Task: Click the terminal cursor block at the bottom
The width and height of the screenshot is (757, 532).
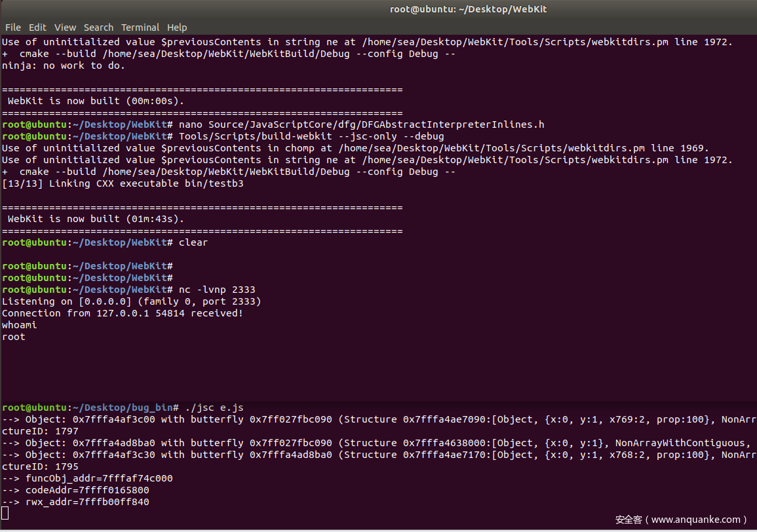Action: [5, 514]
